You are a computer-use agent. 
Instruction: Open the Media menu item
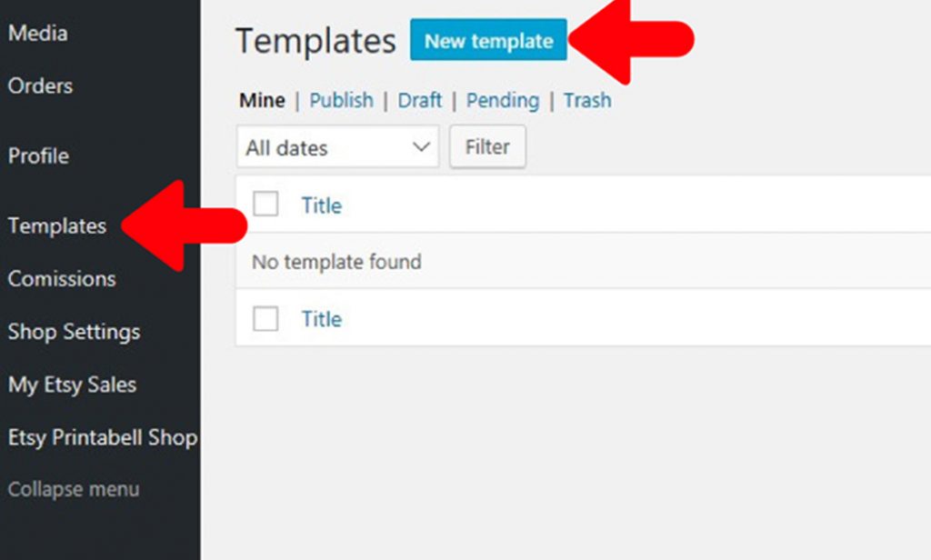[x=38, y=34]
